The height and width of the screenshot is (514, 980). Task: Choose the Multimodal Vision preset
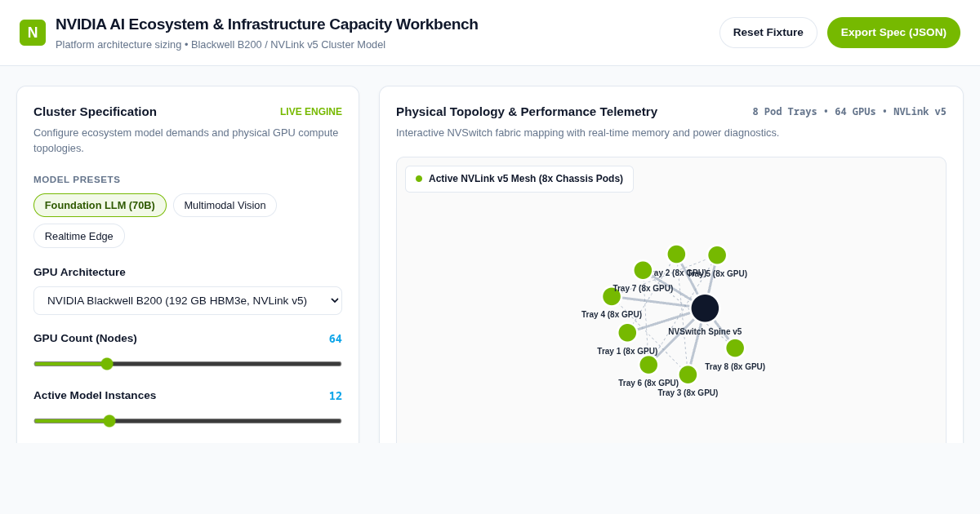pyautogui.click(x=225, y=206)
